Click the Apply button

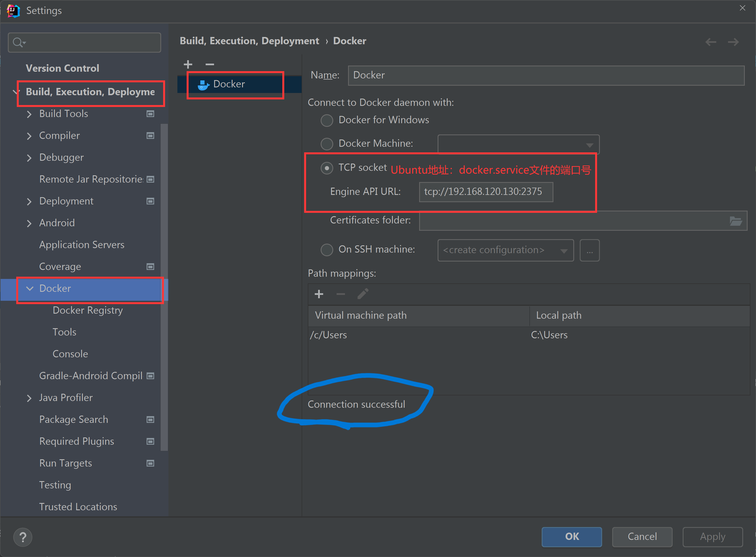pyautogui.click(x=713, y=537)
